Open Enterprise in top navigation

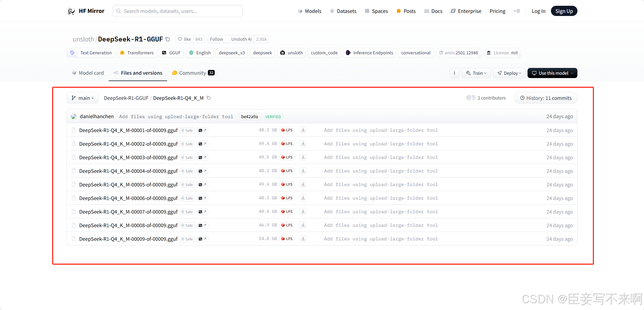coord(466,11)
